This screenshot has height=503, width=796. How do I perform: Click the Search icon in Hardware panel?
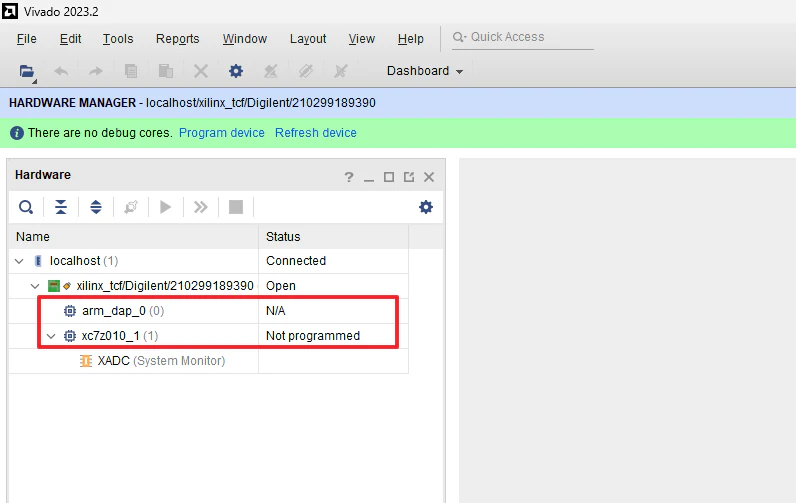26,207
